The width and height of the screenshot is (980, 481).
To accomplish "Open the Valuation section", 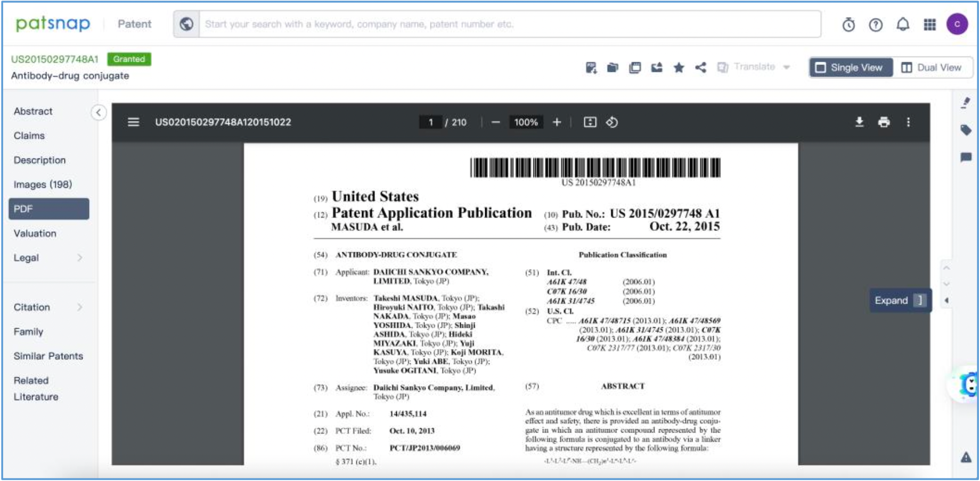I will click(x=35, y=234).
